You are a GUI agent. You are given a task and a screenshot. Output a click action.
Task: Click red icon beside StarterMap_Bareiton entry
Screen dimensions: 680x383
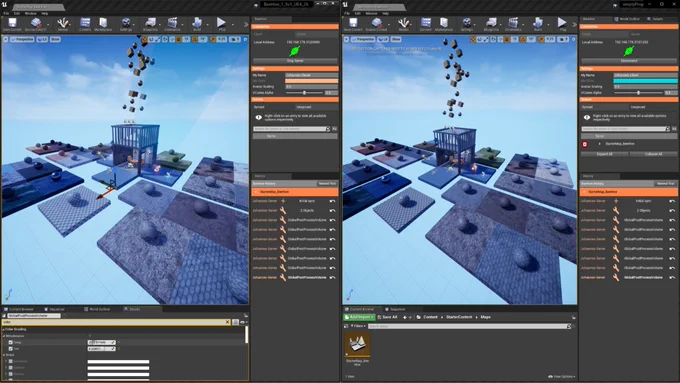pos(585,144)
